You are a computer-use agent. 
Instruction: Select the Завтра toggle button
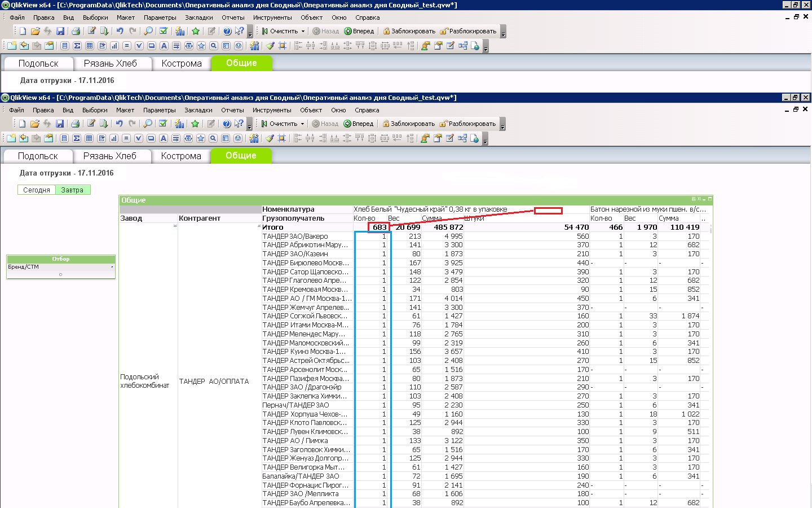[x=72, y=190]
